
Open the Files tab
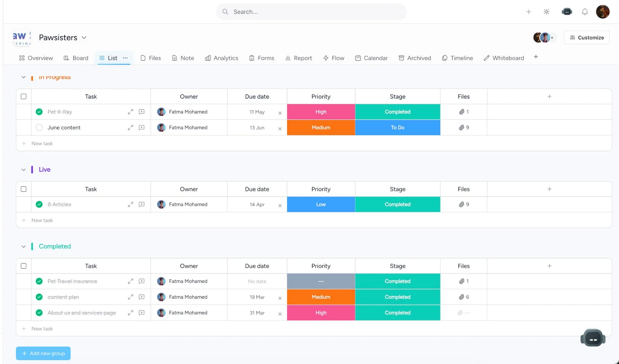[150, 58]
